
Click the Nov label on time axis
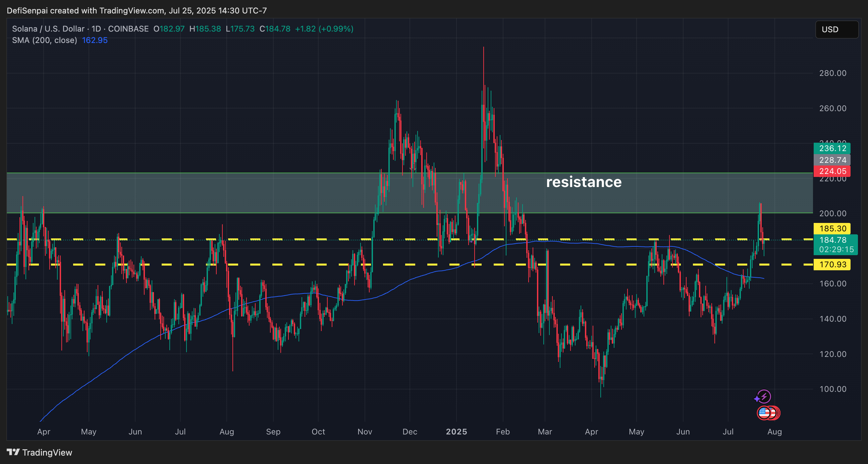pyautogui.click(x=365, y=432)
